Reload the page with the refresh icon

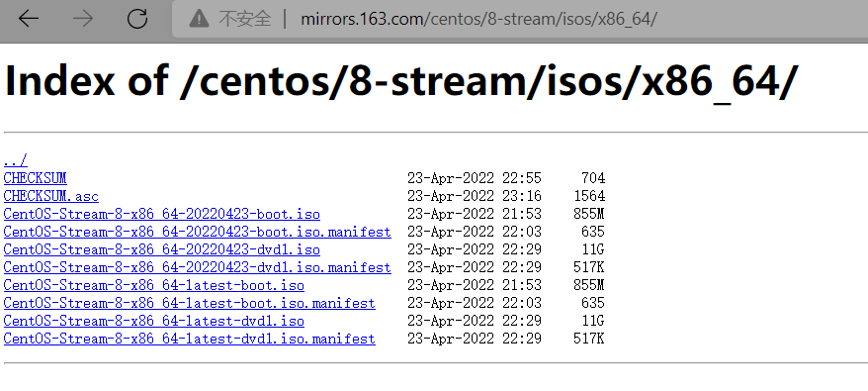137,19
